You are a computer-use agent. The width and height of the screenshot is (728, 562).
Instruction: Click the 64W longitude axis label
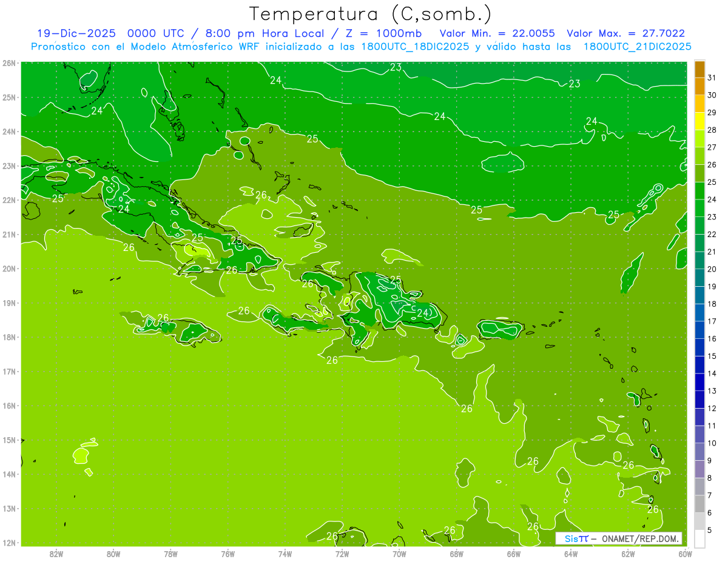coord(571,554)
